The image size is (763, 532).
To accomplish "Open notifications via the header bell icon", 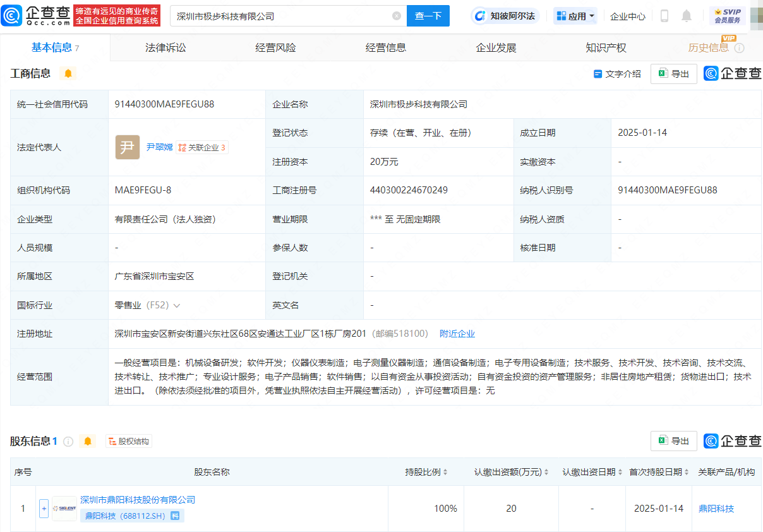I will 687,16.
